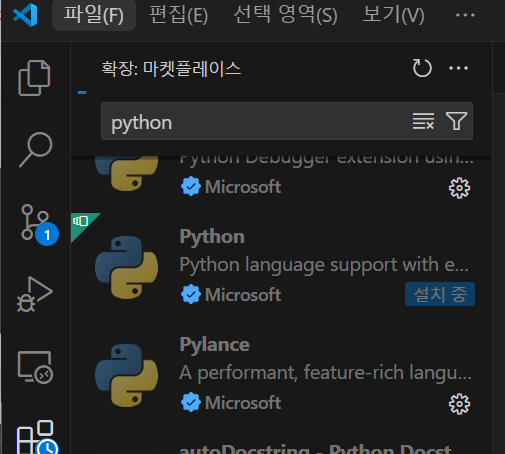Click Python language support description text
The width and height of the screenshot is (505, 454).
(x=324, y=265)
